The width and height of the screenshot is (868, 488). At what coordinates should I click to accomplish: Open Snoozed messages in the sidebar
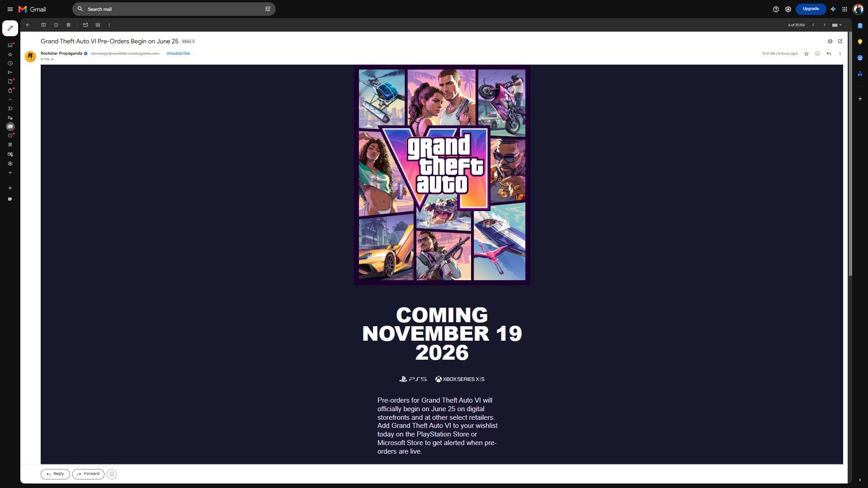coord(10,63)
